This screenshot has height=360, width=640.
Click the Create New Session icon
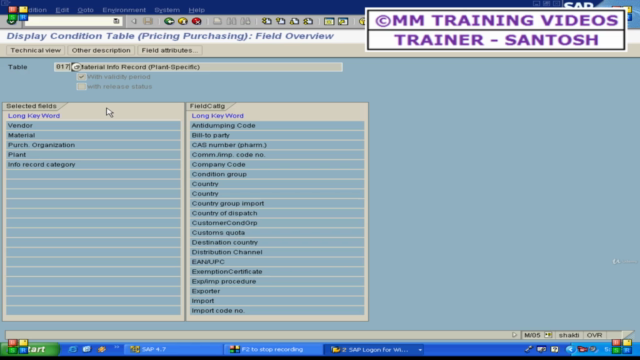click(x=329, y=21)
